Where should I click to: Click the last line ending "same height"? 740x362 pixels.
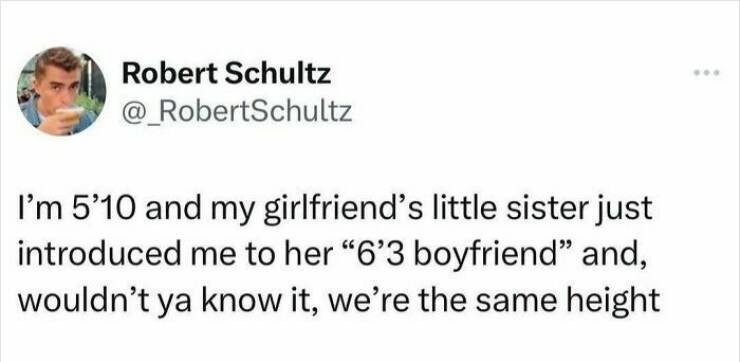[338, 300]
